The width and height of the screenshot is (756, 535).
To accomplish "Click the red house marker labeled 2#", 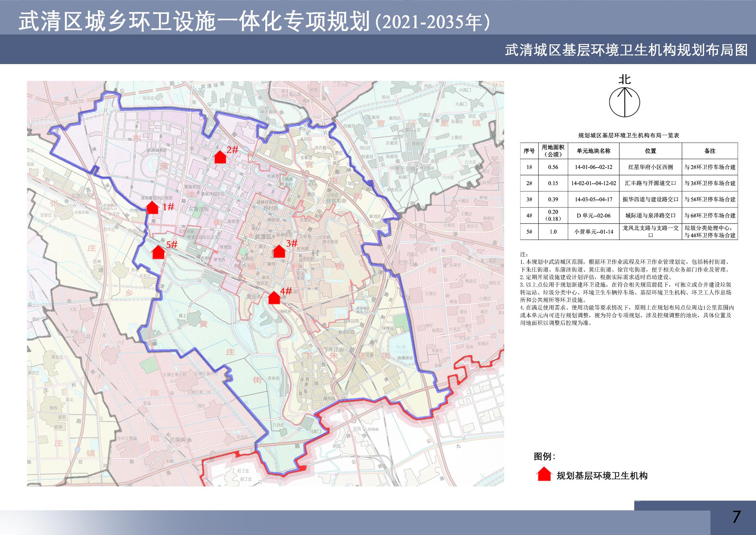I will pos(220,157).
